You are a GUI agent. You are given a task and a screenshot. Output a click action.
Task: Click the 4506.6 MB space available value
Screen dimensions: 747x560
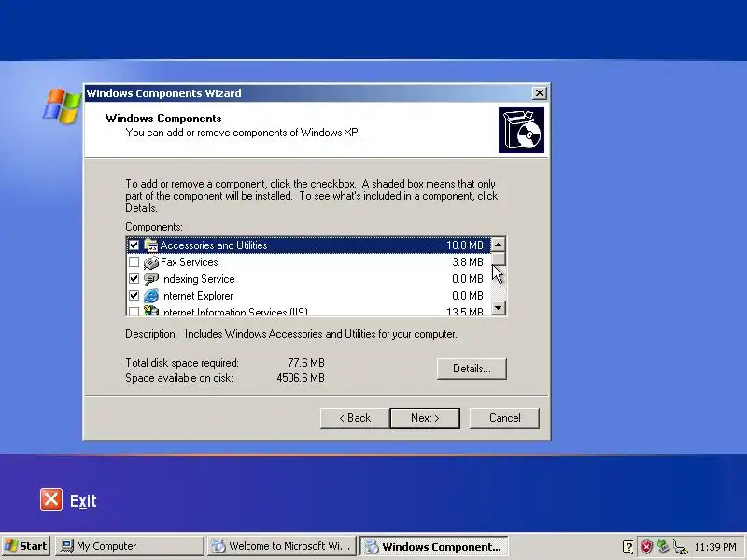pos(301,378)
